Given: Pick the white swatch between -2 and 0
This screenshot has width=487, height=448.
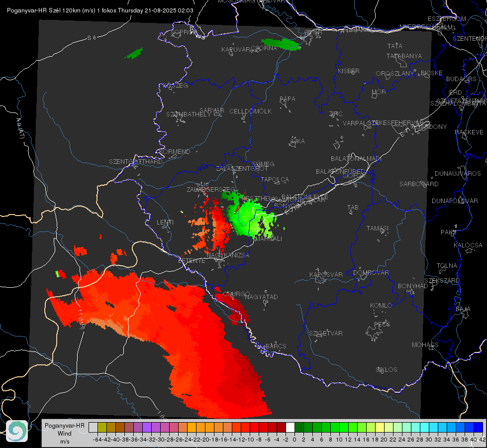Looking at the screenshot, I should click(290, 427).
